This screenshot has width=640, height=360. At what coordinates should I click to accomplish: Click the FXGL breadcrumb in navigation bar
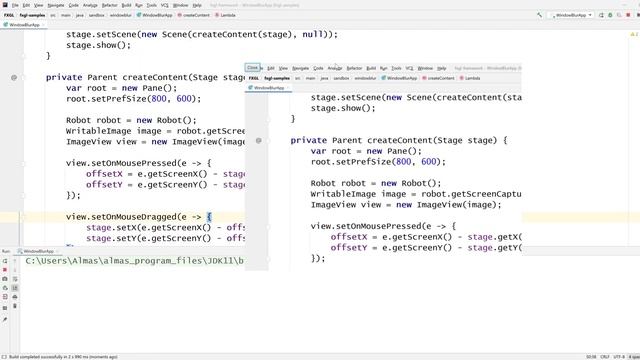pyautogui.click(x=9, y=15)
